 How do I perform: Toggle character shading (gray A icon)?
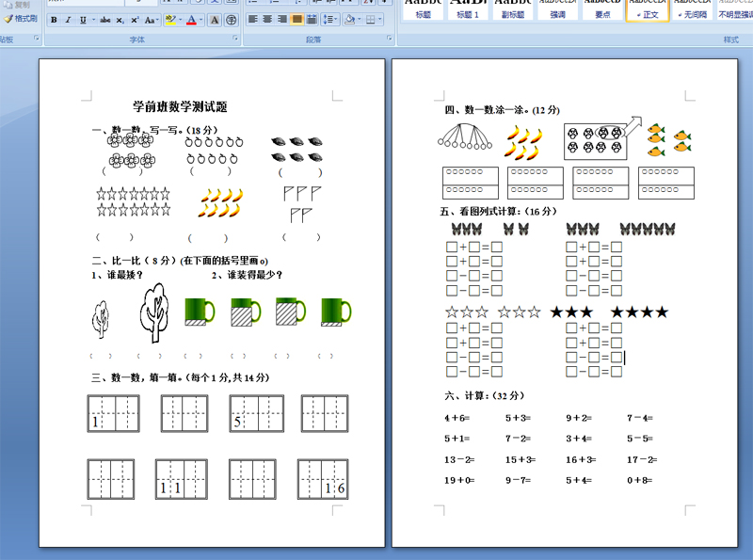tap(215, 20)
